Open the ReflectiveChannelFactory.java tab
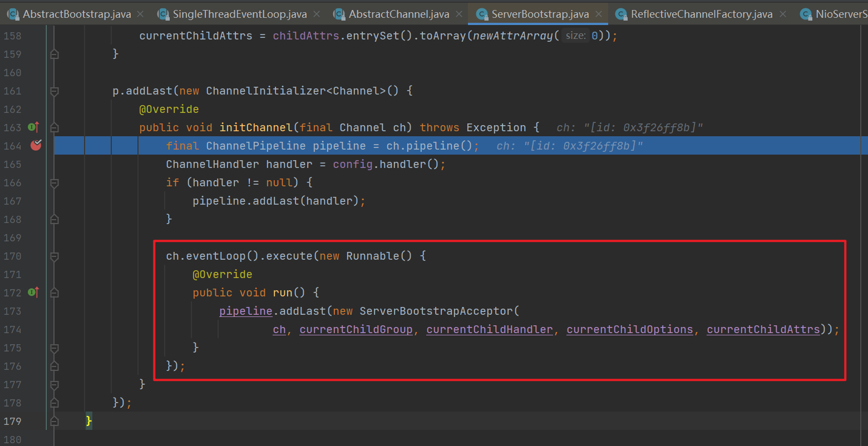The width and height of the screenshot is (868, 446). point(701,14)
